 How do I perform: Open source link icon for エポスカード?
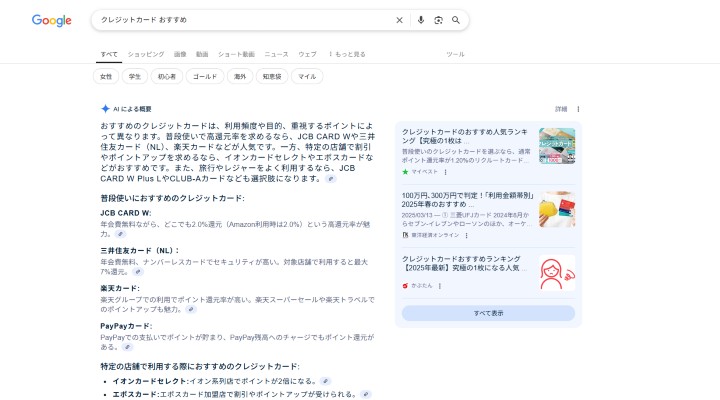pyautogui.click(x=366, y=394)
